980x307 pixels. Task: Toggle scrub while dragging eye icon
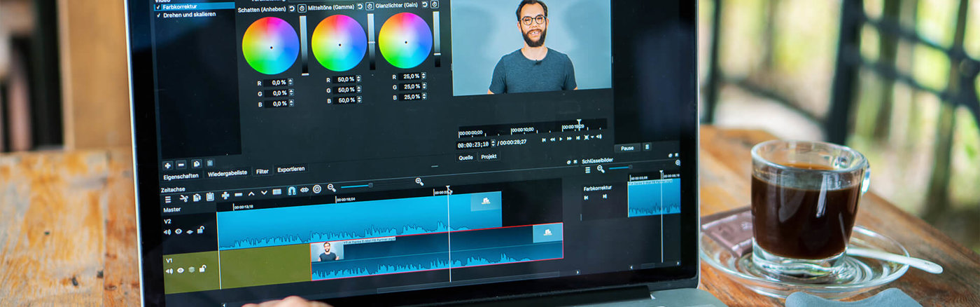[x=304, y=190]
